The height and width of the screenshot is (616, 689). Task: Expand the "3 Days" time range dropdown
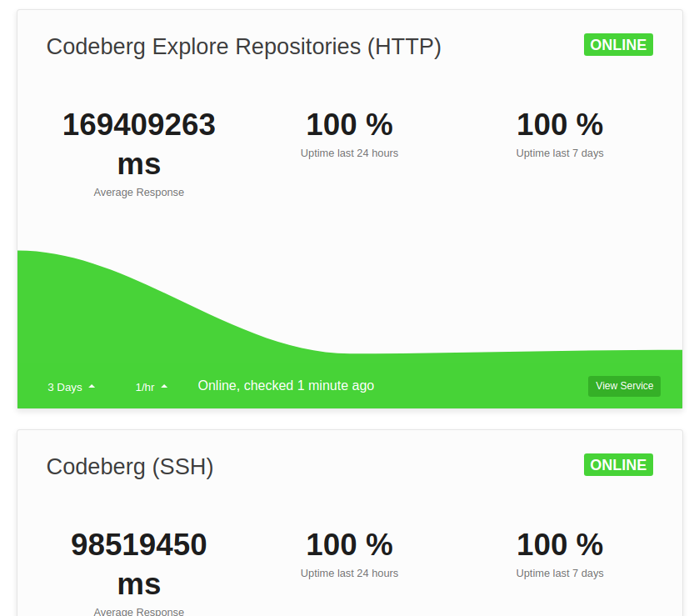pyautogui.click(x=64, y=387)
